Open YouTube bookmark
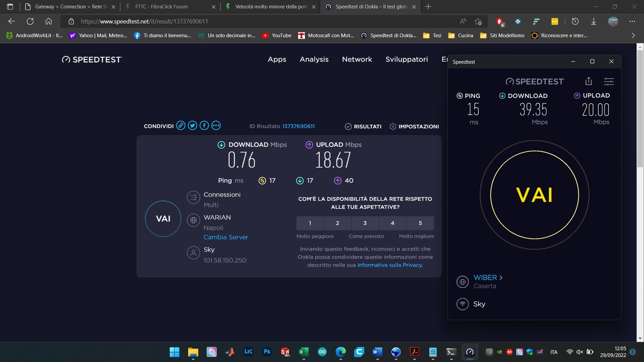The width and height of the screenshot is (644, 362). [277, 36]
